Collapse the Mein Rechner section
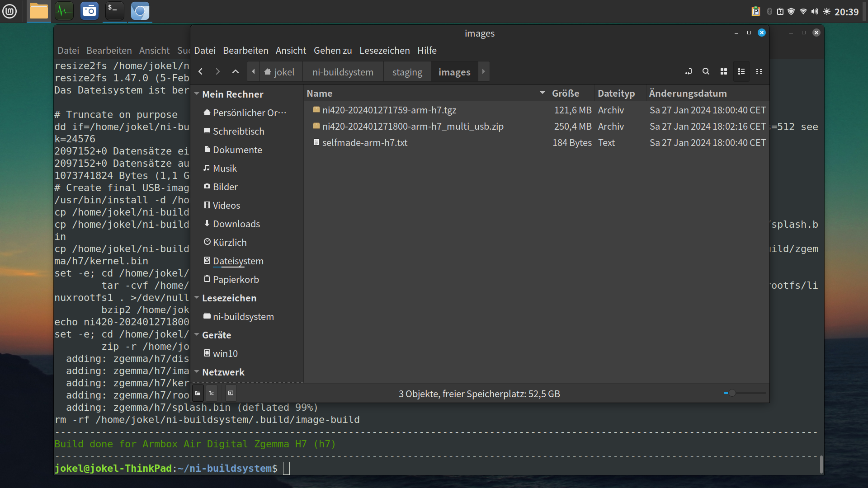This screenshot has height=488, width=868. tap(197, 94)
